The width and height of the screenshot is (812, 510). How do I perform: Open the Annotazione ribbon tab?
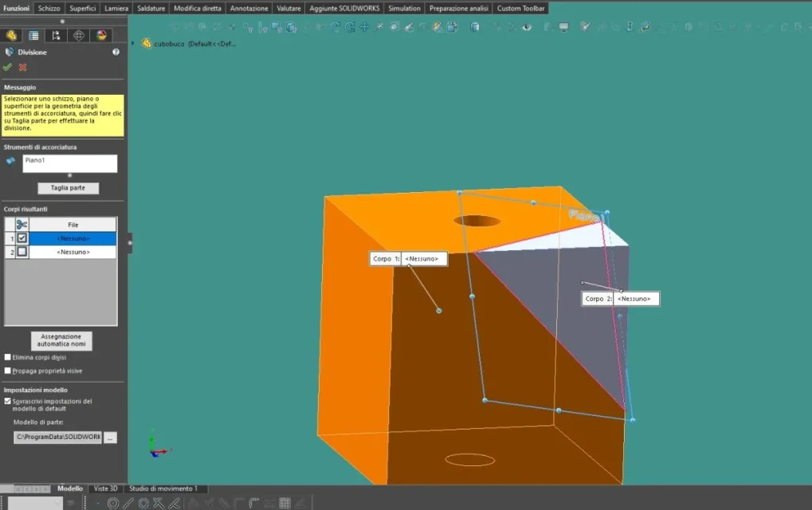[249, 8]
